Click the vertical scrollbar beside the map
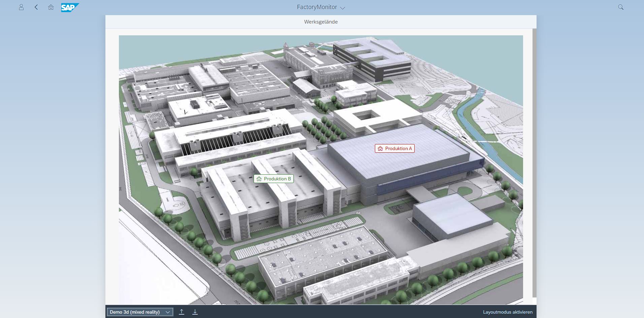Image resolution: width=644 pixels, height=318 pixels. [x=534, y=162]
